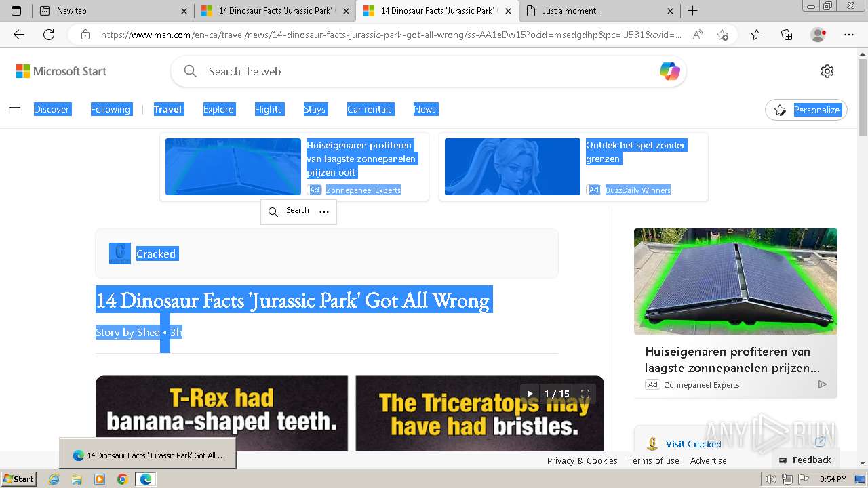Click the taskbar clock showing 8:54 PM

[x=833, y=479]
